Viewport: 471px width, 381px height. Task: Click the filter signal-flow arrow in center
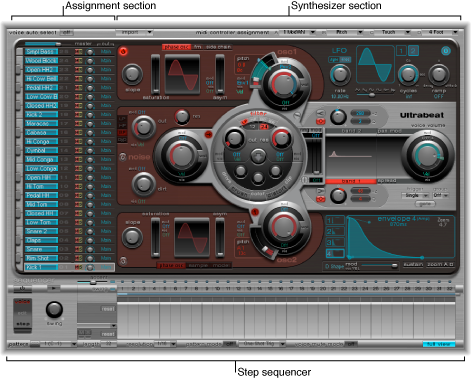[258, 156]
